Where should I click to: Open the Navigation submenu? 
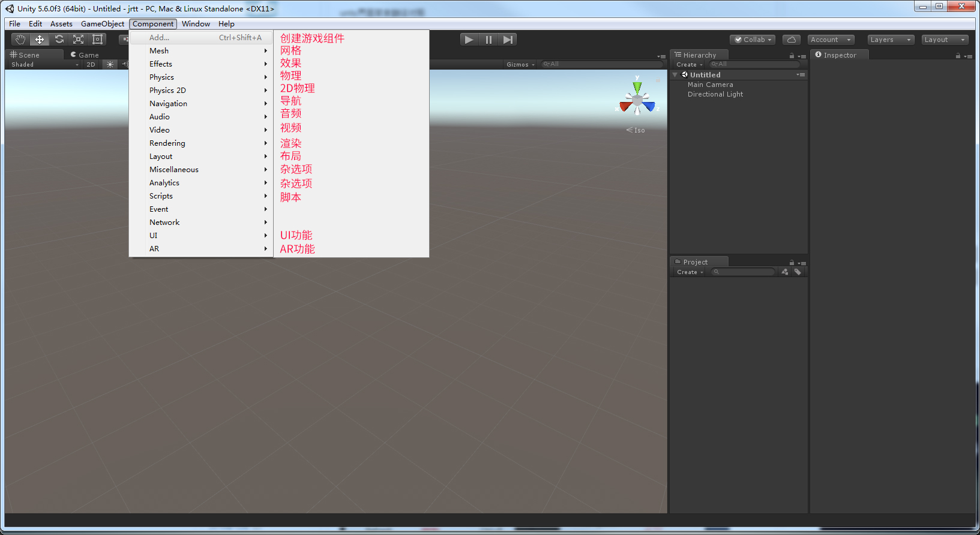click(201, 104)
